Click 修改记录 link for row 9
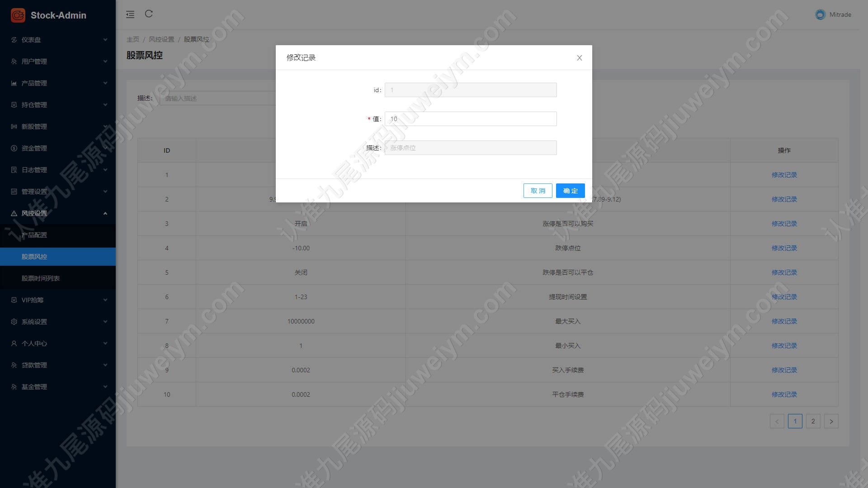Viewport: 868px width, 488px height. coord(784,370)
